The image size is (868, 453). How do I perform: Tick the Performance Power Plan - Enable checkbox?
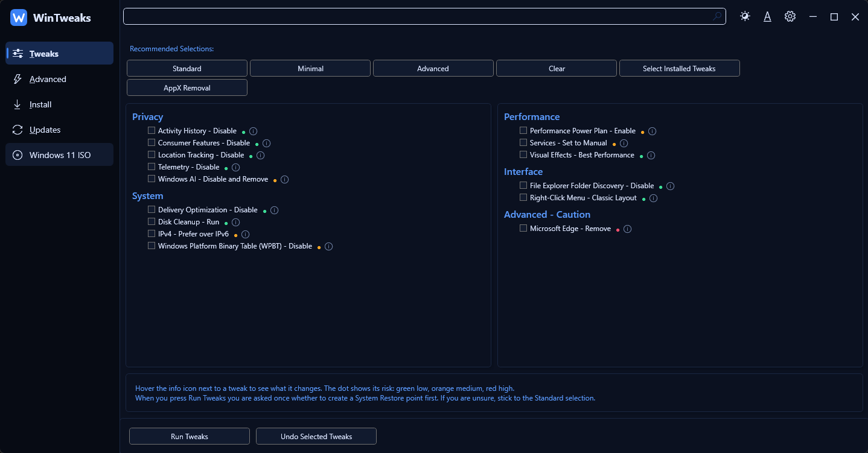[523, 130]
